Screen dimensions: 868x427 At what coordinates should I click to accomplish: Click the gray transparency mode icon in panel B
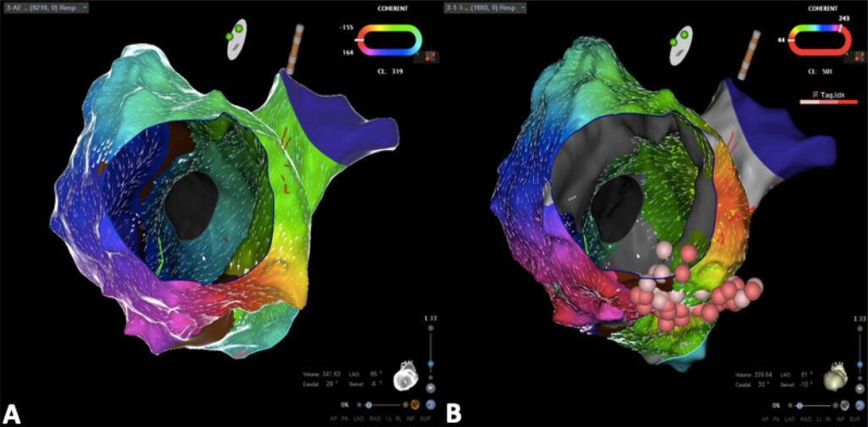point(845,405)
